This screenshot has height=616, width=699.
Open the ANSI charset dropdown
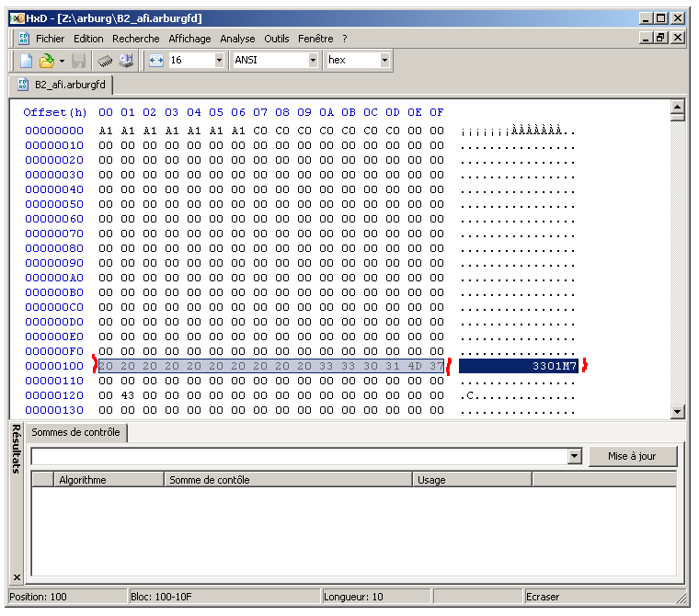(313, 60)
